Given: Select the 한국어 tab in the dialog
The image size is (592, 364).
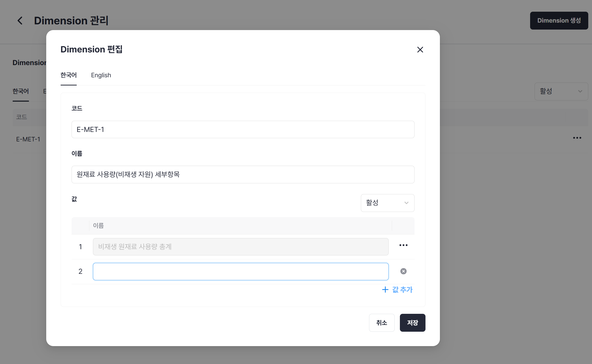Looking at the screenshot, I should pyautogui.click(x=69, y=75).
